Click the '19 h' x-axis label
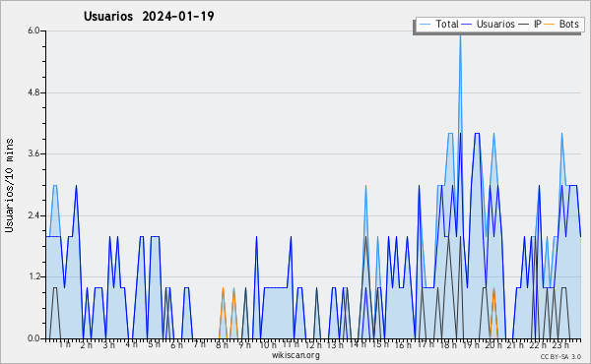 click(x=471, y=345)
